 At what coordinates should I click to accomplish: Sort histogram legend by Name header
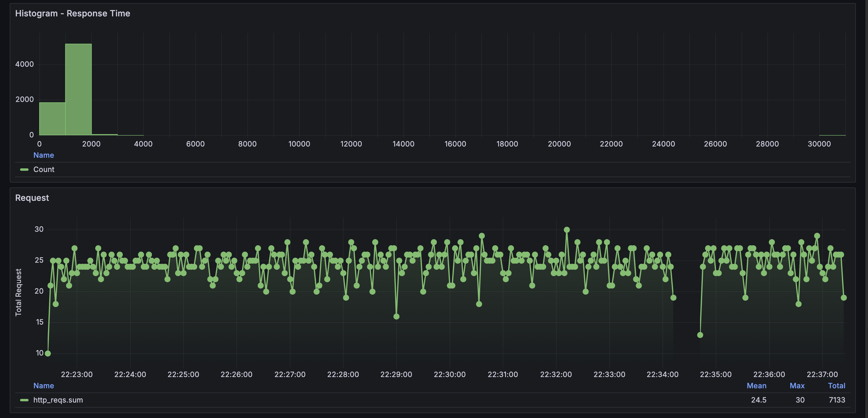click(43, 155)
